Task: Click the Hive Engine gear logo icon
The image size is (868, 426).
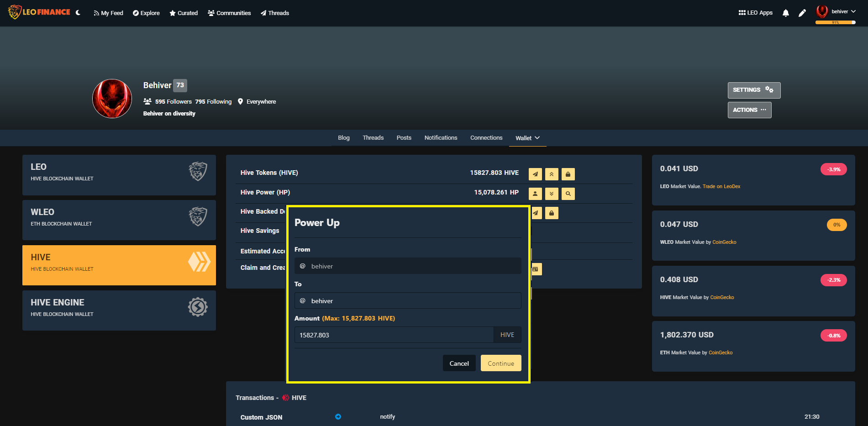Action: pos(198,307)
